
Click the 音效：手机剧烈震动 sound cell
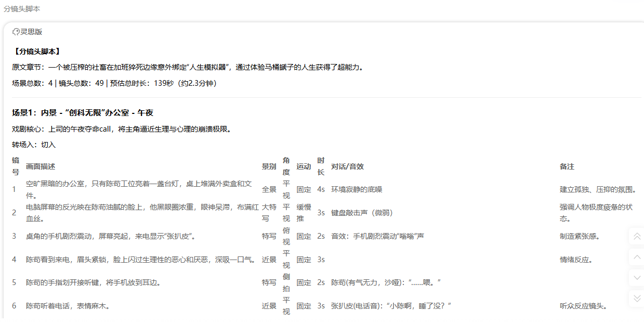(x=377, y=236)
